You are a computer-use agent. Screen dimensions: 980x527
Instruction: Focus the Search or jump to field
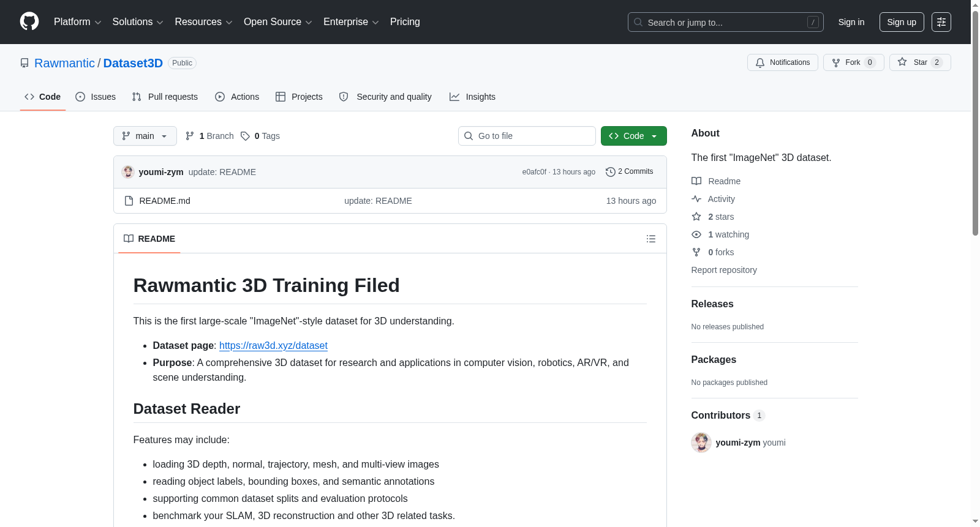726,22
